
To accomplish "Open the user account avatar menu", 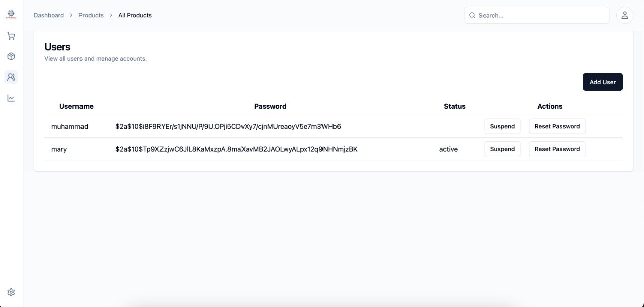I will tap(624, 15).
